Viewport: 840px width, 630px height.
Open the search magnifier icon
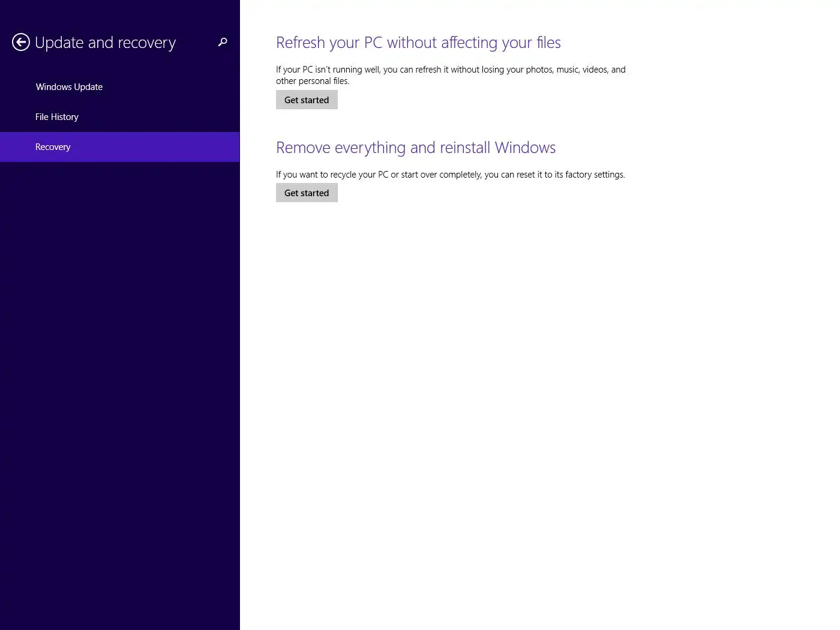(223, 42)
